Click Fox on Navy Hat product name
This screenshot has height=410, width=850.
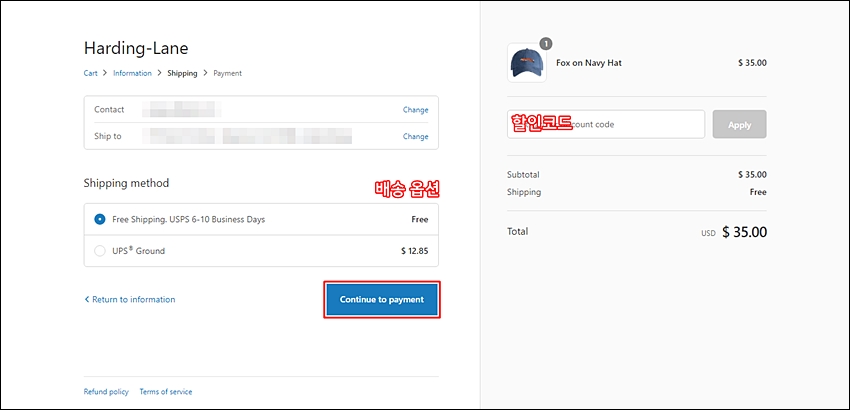[x=589, y=63]
